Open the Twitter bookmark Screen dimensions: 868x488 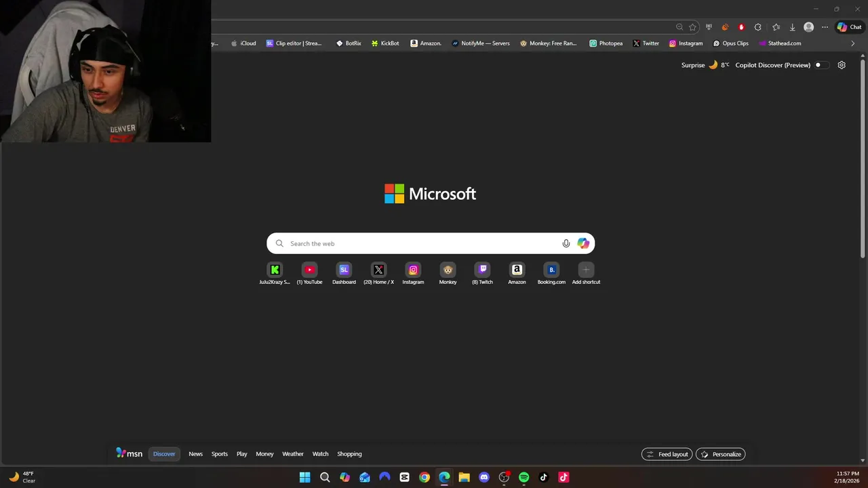(646, 43)
